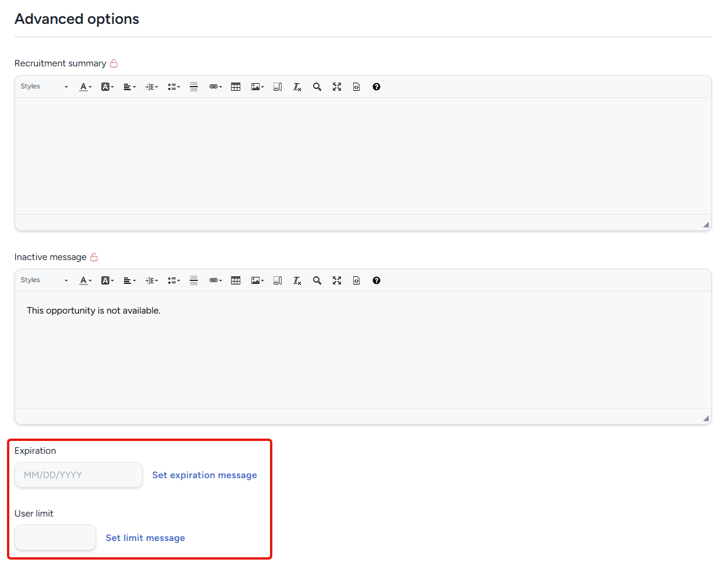
Task: Toggle the lock icon beside Inactive message
Action: click(94, 257)
